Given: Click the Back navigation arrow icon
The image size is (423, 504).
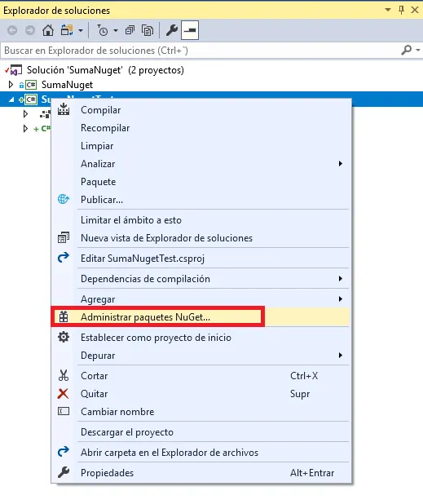Looking at the screenshot, I should coord(12,30).
